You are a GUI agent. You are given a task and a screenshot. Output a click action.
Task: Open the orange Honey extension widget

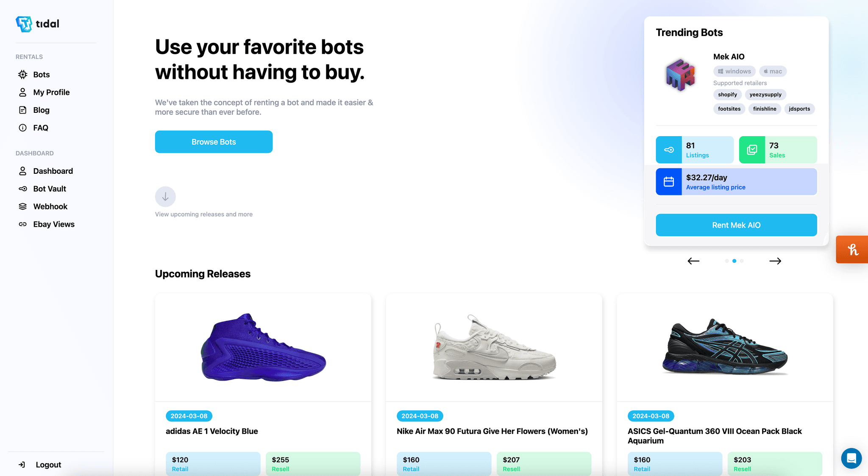(x=852, y=250)
